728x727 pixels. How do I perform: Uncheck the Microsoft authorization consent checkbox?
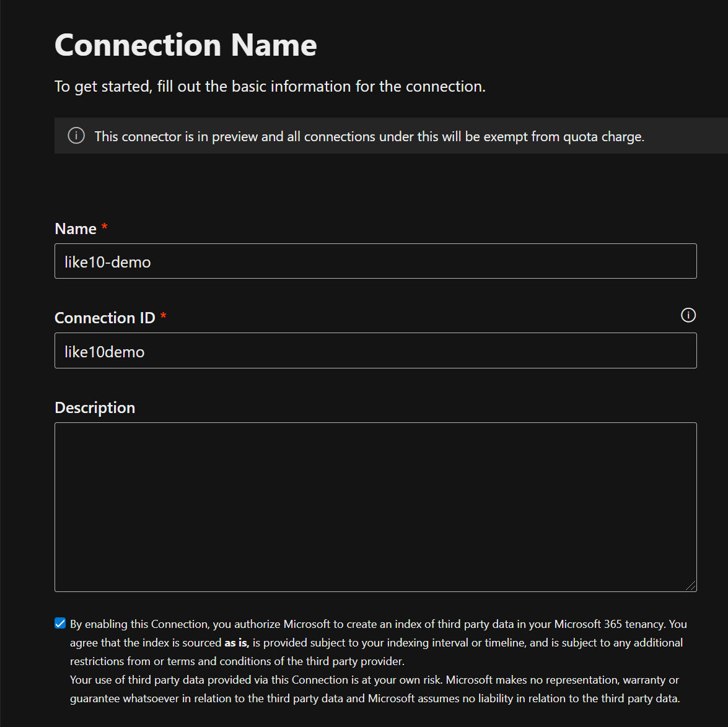point(60,624)
